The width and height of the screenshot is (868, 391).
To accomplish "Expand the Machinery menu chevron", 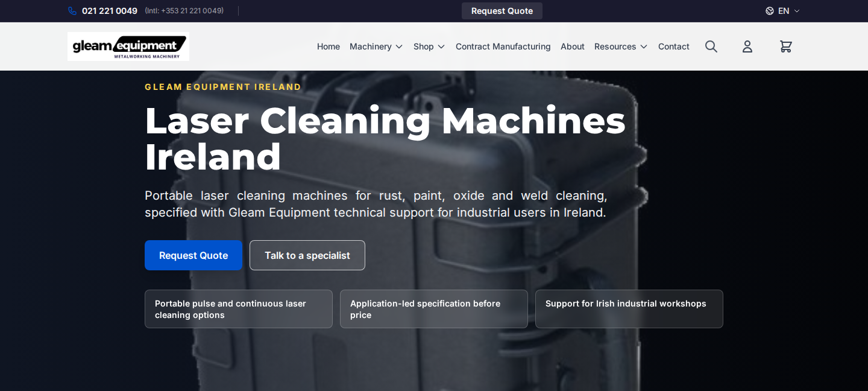I will (399, 46).
